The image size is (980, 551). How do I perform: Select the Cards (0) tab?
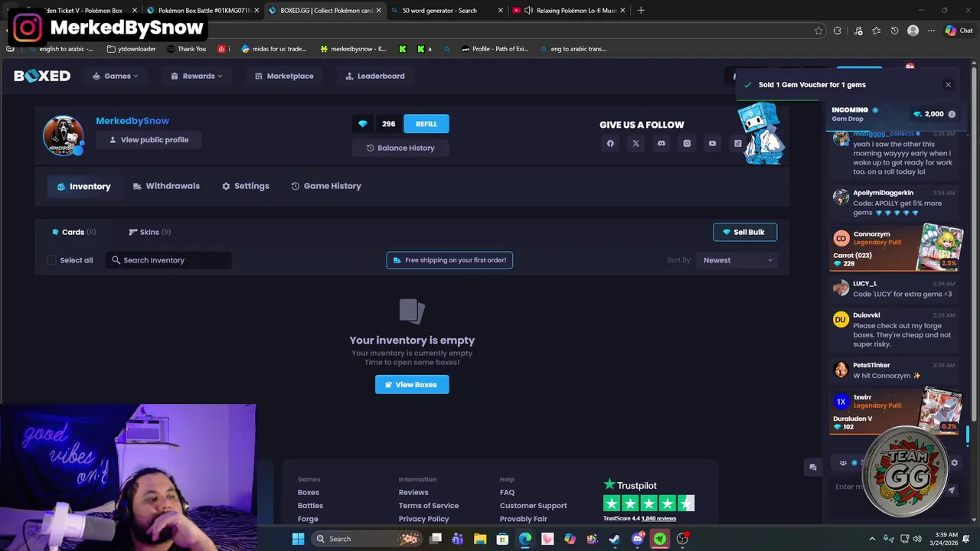coord(73,232)
